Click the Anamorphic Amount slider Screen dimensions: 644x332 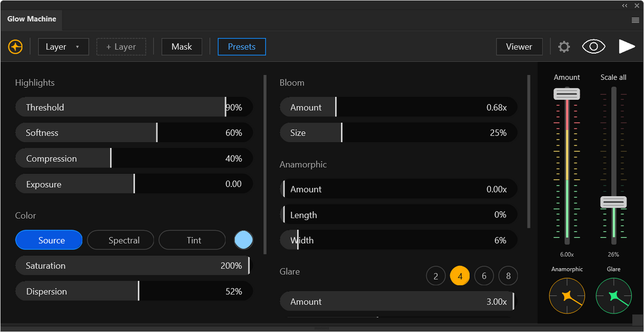click(x=399, y=189)
